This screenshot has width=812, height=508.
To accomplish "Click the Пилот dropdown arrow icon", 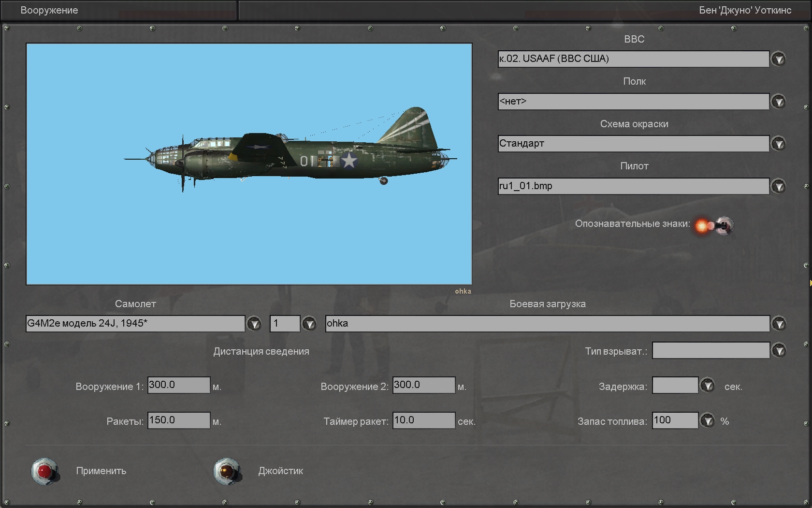I will click(778, 186).
